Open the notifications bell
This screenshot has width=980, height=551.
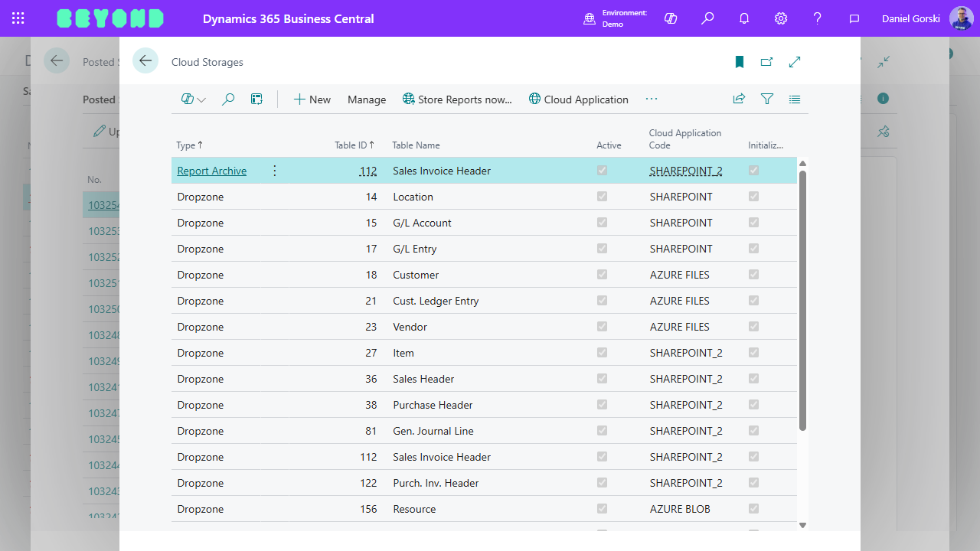tap(744, 18)
